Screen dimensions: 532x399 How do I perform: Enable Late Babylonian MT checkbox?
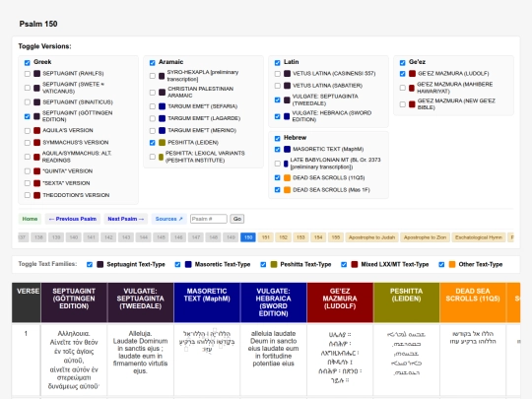coord(277,164)
